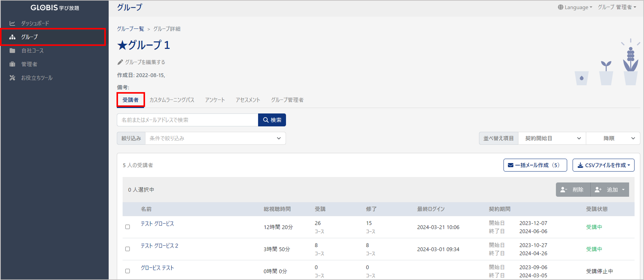644x280 pixels.
Task: Click the 一括メール作成 (5) button
Action: click(x=535, y=165)
